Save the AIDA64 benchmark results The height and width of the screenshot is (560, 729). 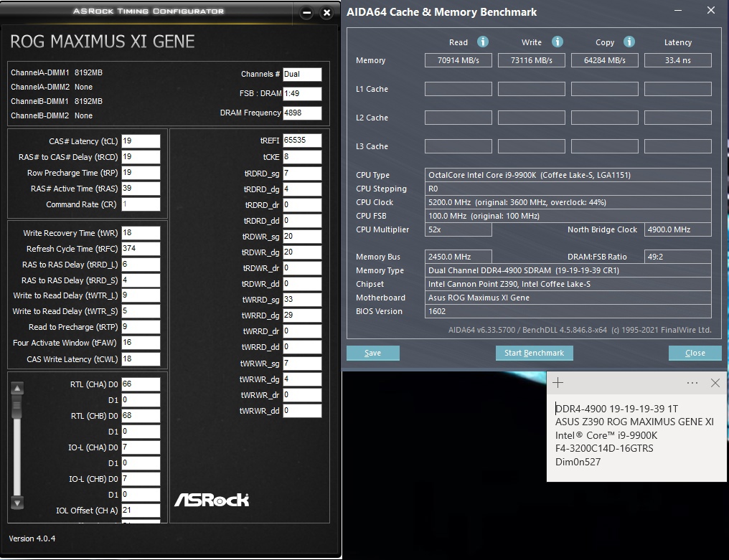(373, 353)
